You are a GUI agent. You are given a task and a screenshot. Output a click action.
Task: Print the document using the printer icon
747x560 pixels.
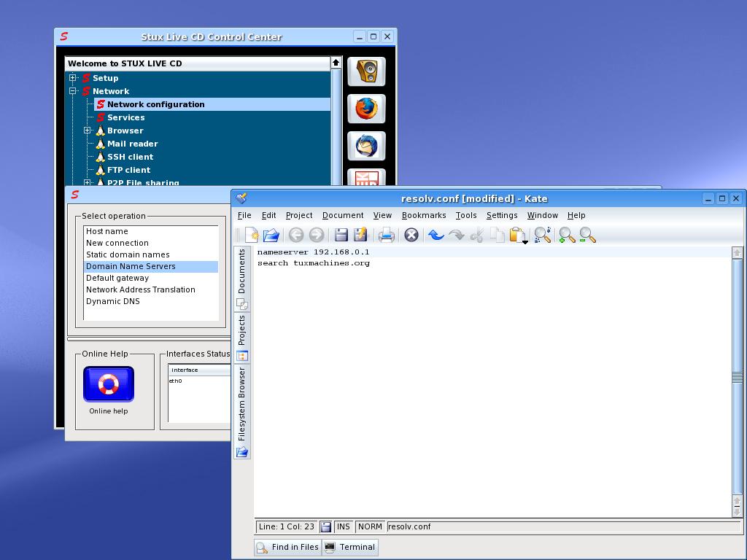(387, 235)
